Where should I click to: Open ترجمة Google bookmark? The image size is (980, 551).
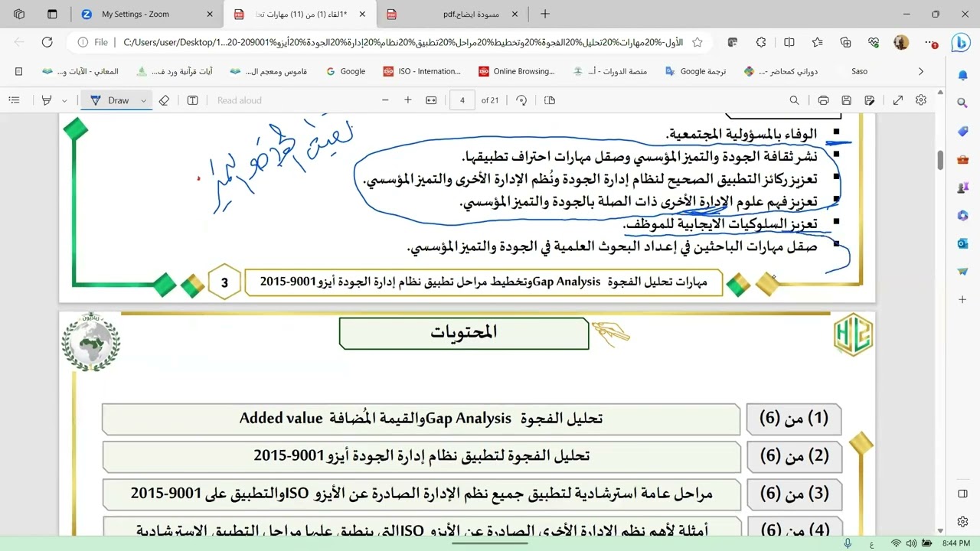695,71
